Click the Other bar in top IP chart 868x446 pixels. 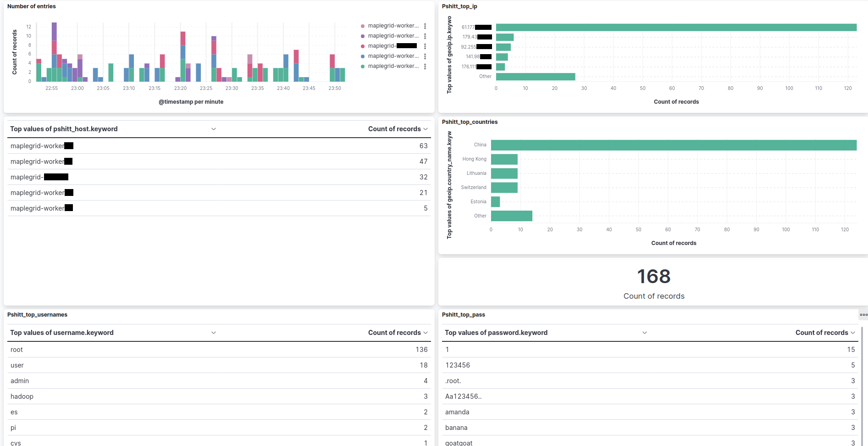point(535,77)
